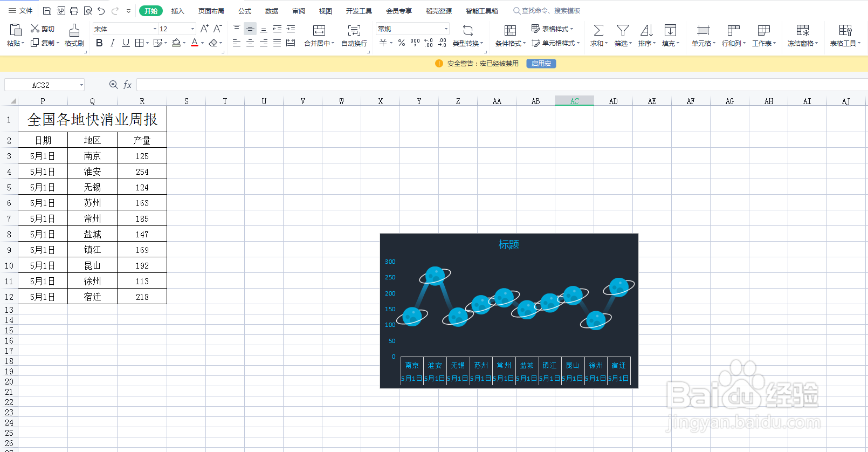The width and height of the screenshot is (868, 452).
Task: Click the Freeze Panes (冻结窗格) icon
Action: tap(803, 30)
